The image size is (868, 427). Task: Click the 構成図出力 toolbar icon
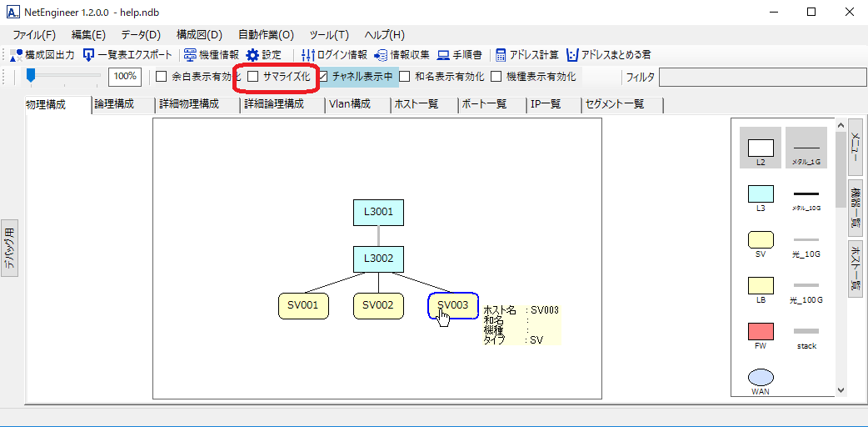[17, 55]
